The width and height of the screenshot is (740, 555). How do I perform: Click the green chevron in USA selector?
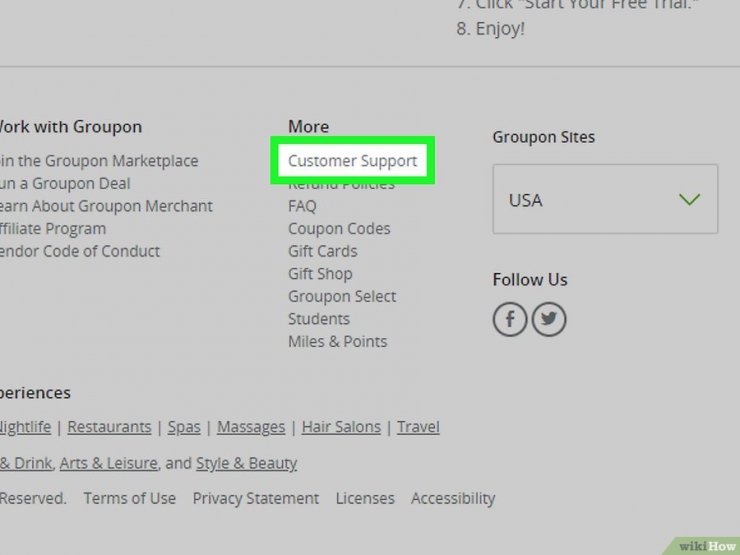point(690,200)
